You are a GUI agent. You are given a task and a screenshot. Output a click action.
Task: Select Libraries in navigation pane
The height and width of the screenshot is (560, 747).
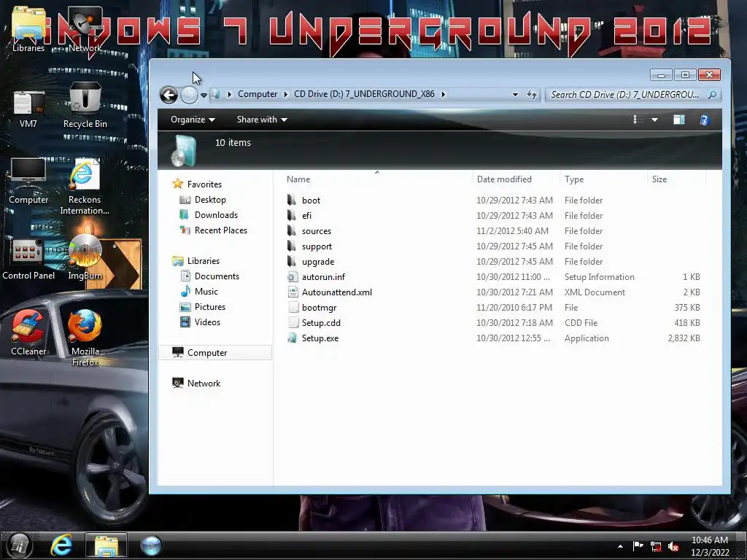pos(204,261)
